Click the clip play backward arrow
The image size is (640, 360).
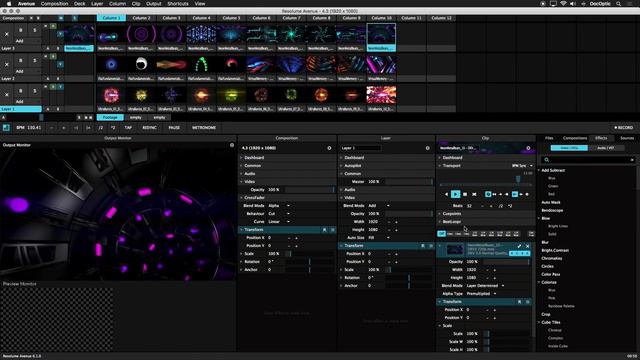446,194
